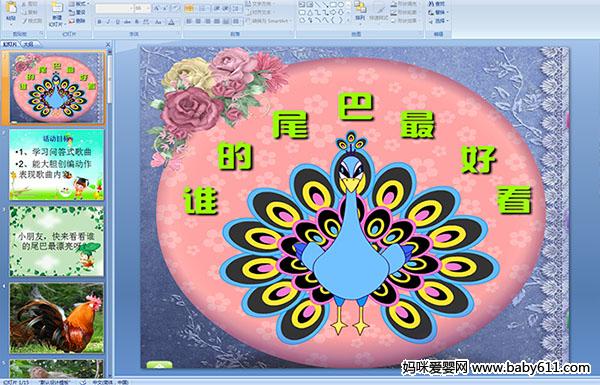Click the font color A icon
The image size is (600, 385).
pyautogui.click(x=171, y=22)
